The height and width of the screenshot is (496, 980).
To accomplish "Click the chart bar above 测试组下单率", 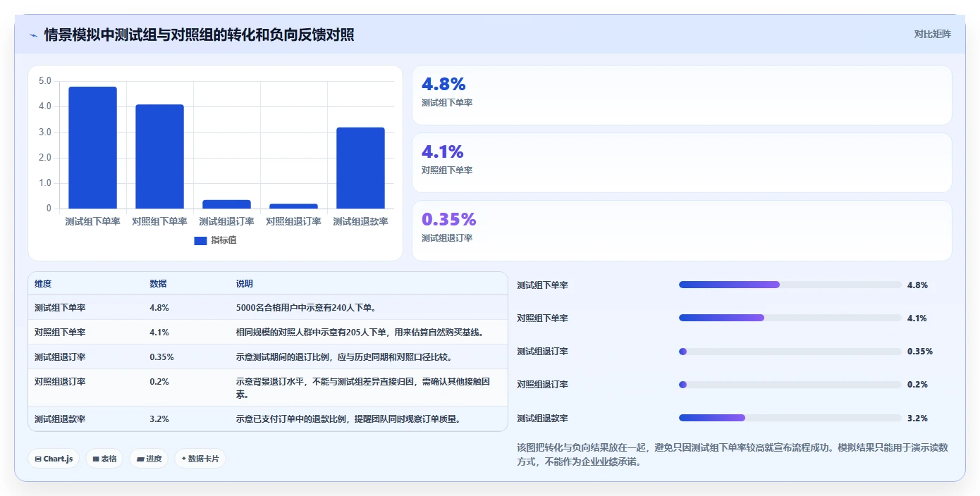I will pos(92,148).
